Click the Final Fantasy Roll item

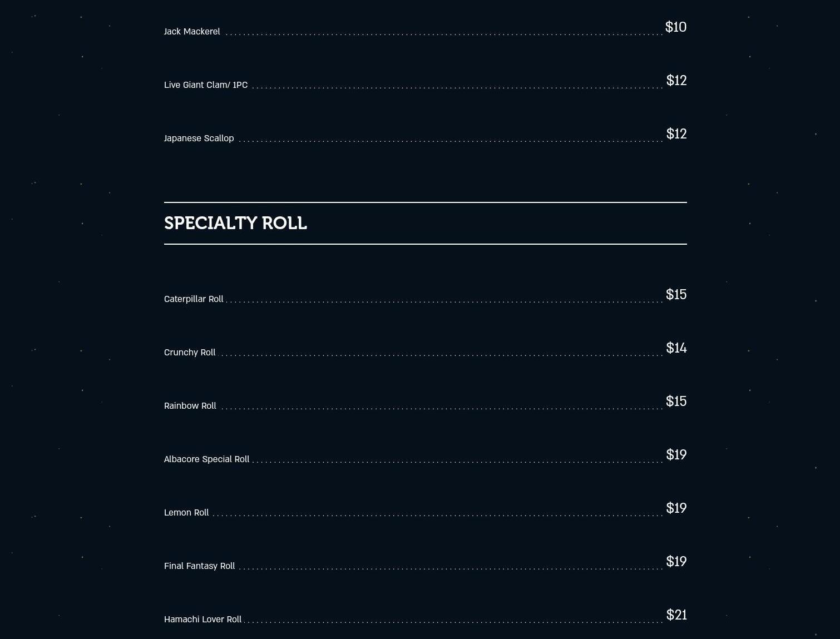coord(199,566)
